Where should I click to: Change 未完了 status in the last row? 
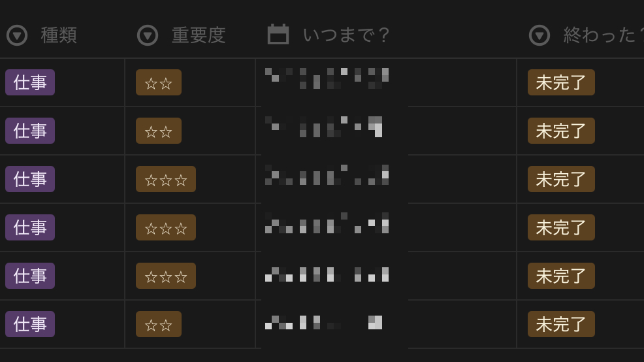pyautogui.click(x=561, y=324)
